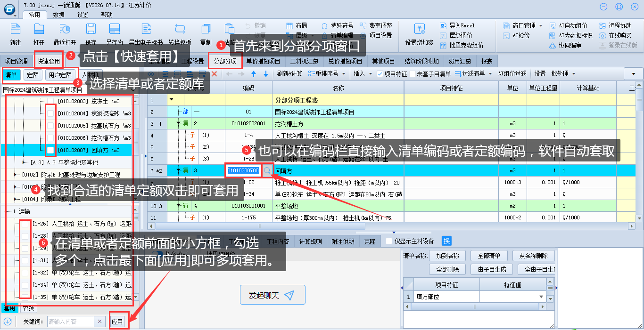Image resolution: width=644 pixels, height=330 pixels.
Task: Click the 布局 layout button
Action: [x=297, y=25]
